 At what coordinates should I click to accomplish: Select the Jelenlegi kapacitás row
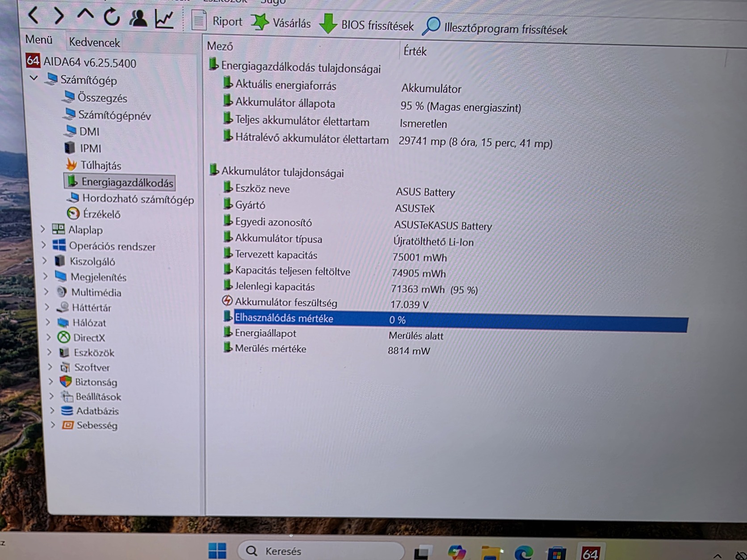point(350,288)
